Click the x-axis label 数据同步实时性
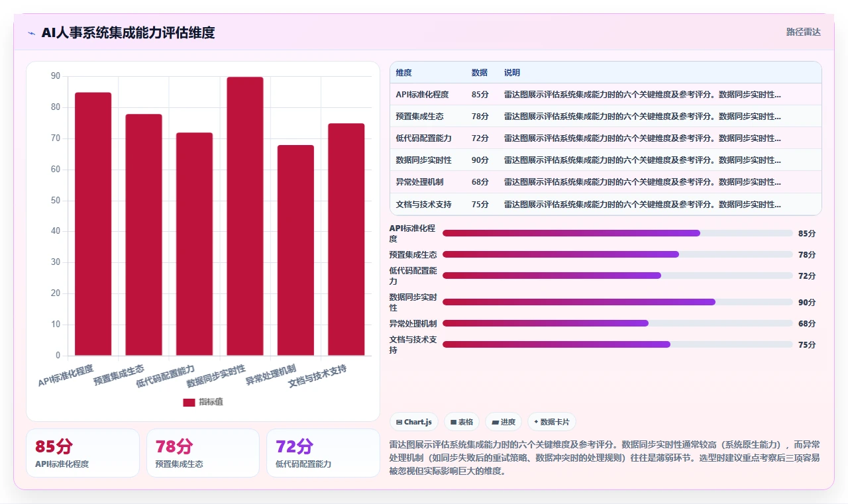The height and width of the screenshot is (504, 848). click(216, 376)
